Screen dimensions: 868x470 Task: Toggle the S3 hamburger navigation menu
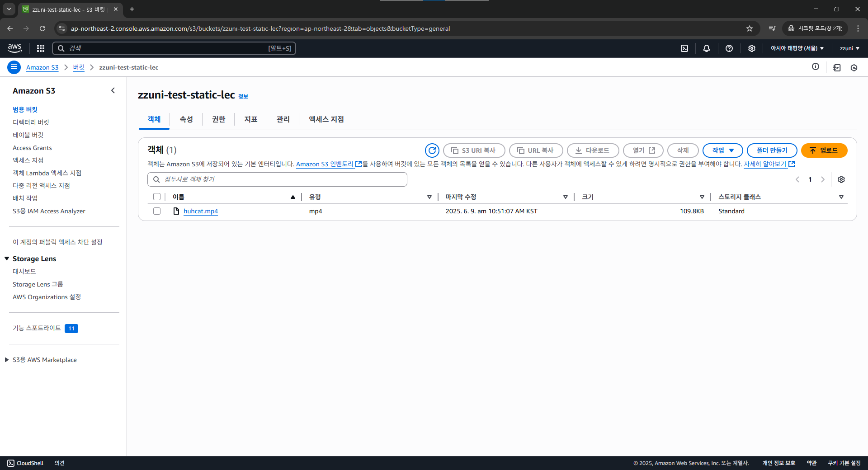[x=14, y=67]
